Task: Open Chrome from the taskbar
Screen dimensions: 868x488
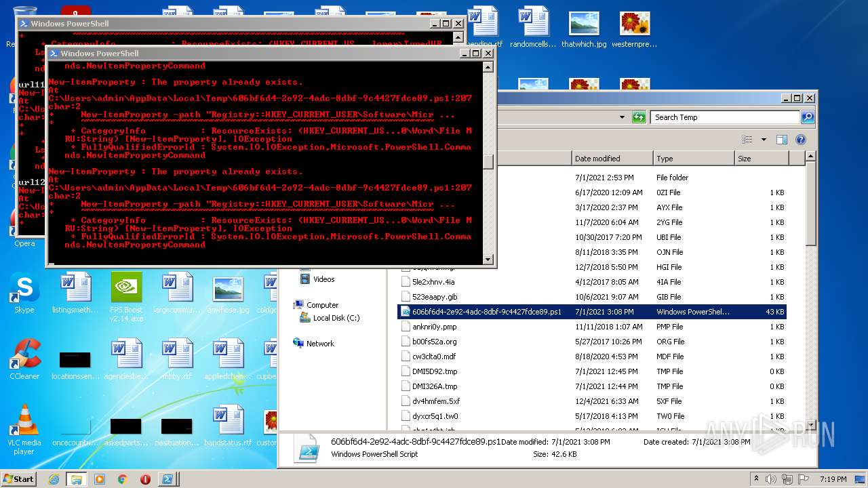Action: [122, 479]
